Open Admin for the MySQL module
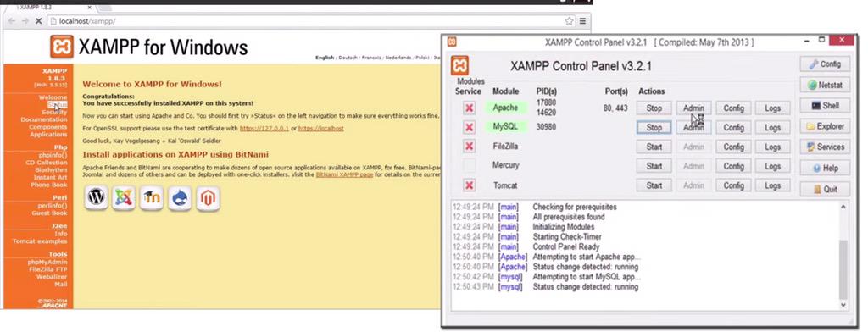Viewport: 868px width, 332px height. coord(693,128)
